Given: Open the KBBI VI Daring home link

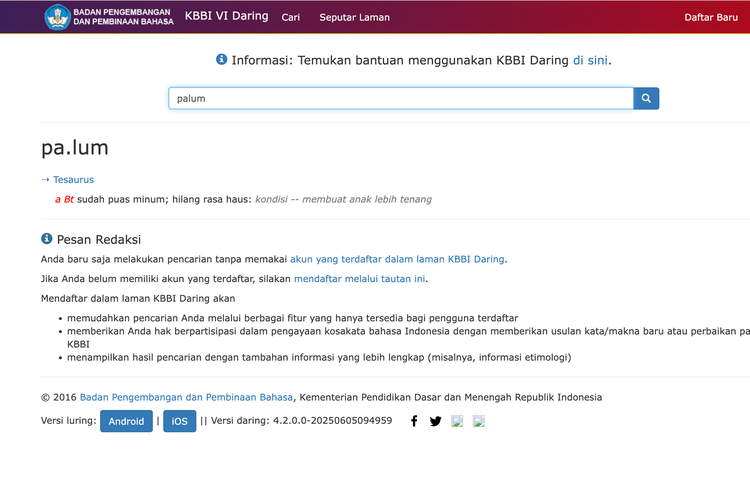Looking at the screenshot, I should click(227, 16).
